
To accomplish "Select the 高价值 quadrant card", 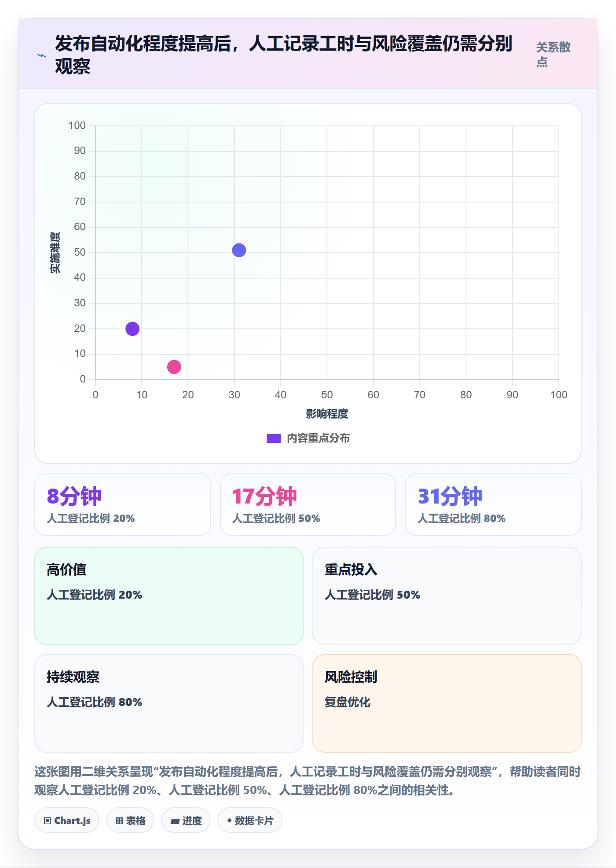I will tap(169, 596).
